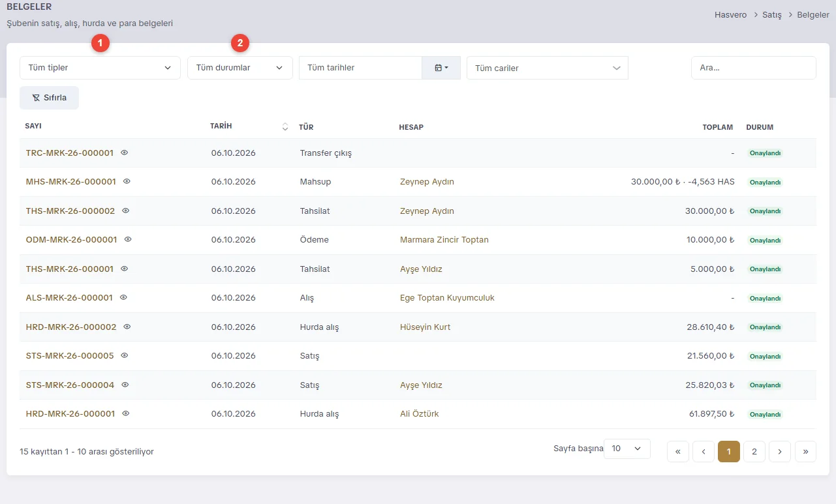Image resolution: width=836 pixels, height=504 pixels.
Task: Open the Satış breadcrumb link
Action: [x=772, y=14]
